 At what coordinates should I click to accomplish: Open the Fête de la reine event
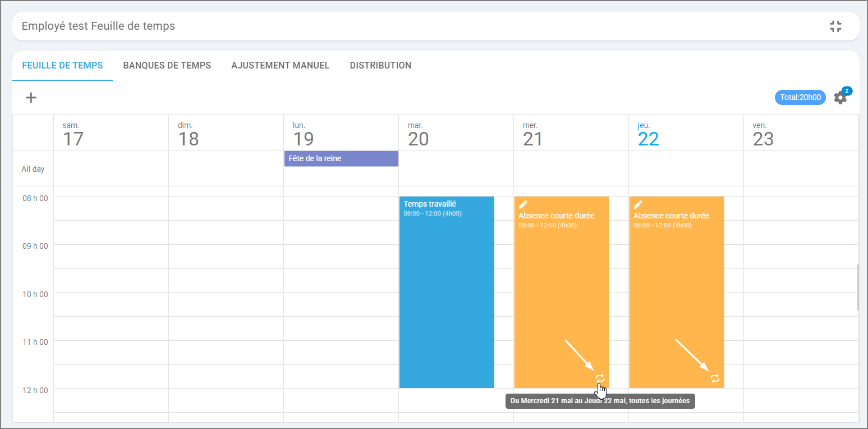coord(341,159)
